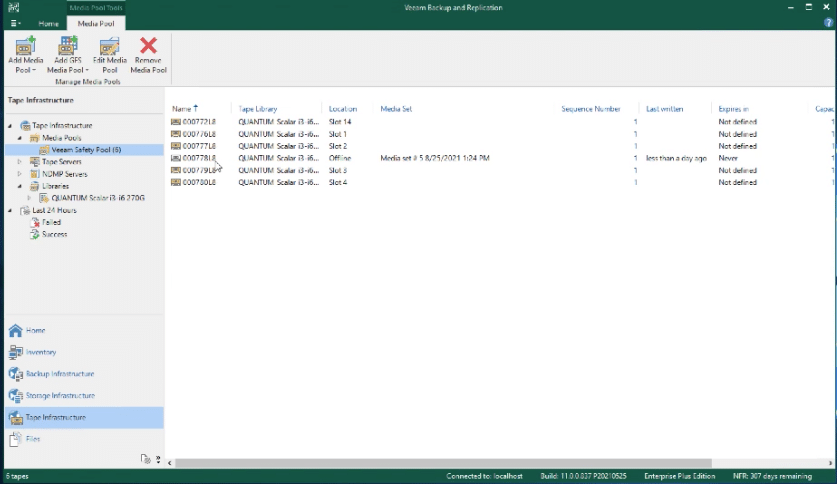Click the Backup Infrastructure icon

coord(15,374)
